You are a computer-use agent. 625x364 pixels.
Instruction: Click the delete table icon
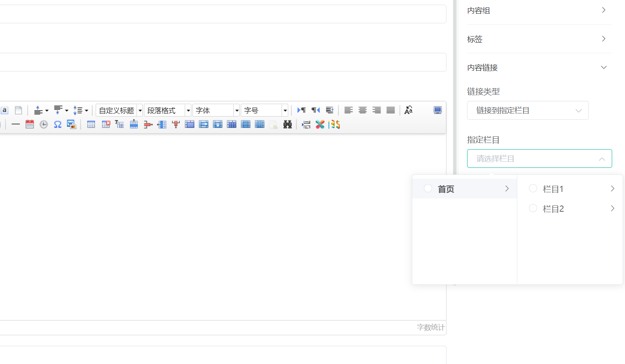[x=106, y=124]
